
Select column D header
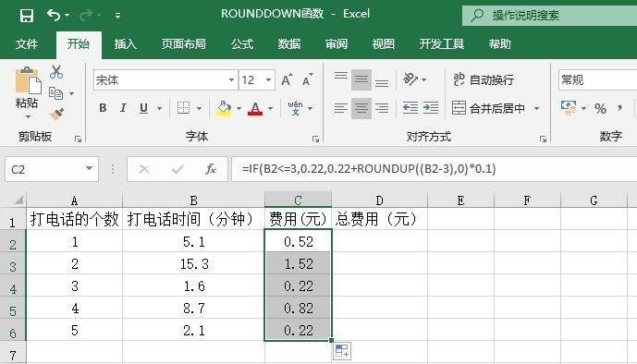(379, 200)
